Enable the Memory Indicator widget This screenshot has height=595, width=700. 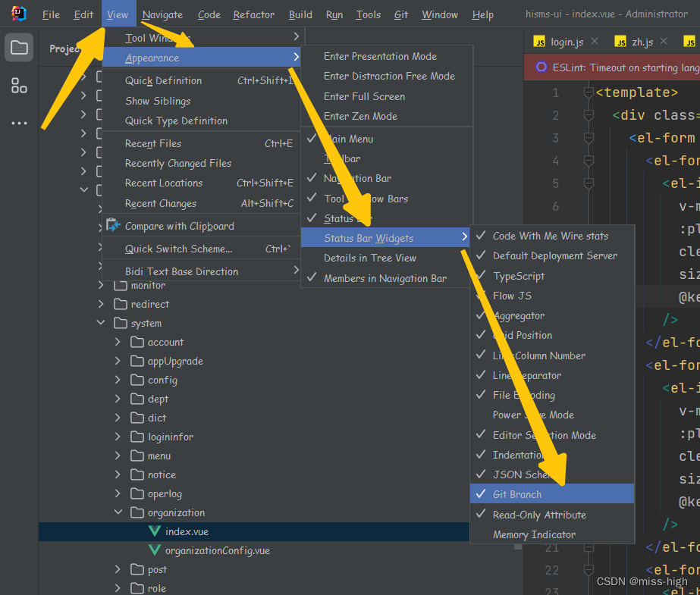click(x=552, y=534)
